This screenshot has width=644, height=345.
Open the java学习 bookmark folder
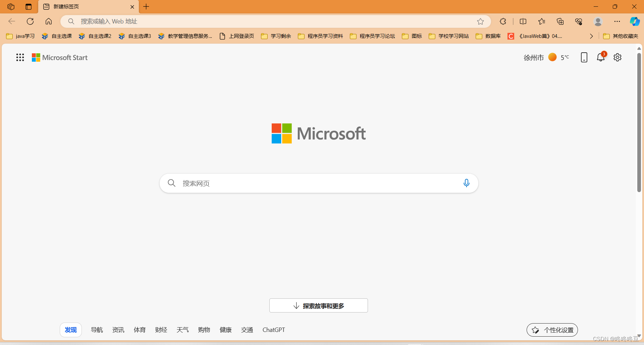coord(20,36)
